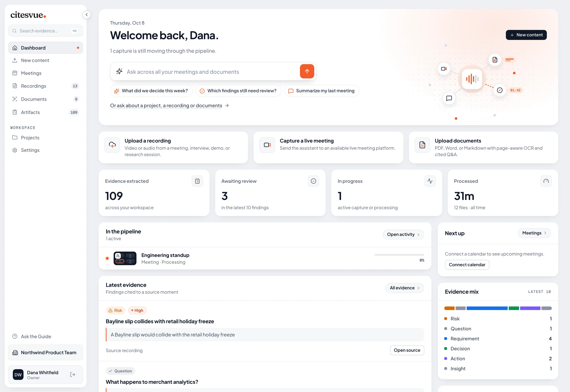Open Settings under Workspace
This screenshot has height=392, width=570.
[x=45, y=150]
